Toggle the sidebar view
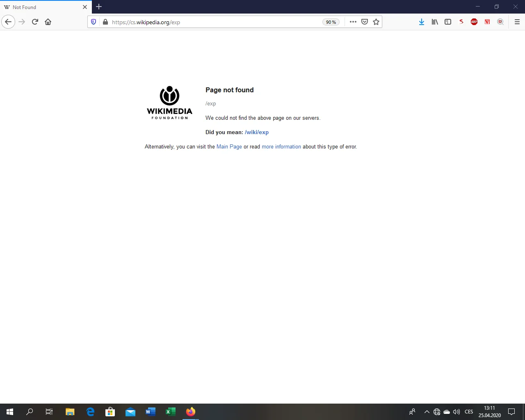The height and width of the screenshot is (420, 525). tap(448, 22)
